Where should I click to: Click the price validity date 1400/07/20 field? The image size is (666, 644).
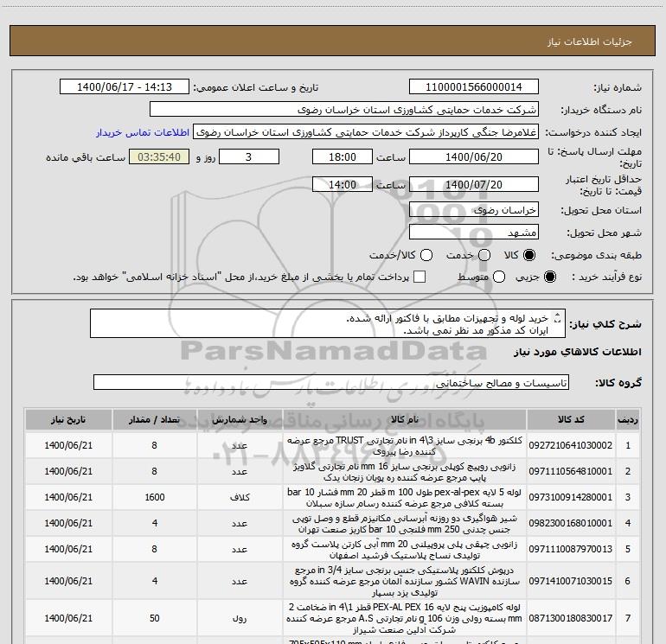[474, 184]
